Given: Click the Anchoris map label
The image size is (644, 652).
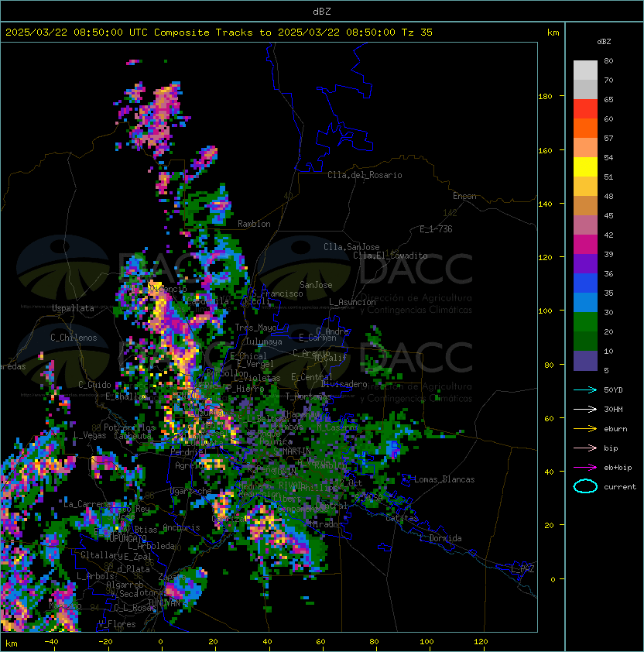Looking at the screenshot, I should tap(181, 527).
